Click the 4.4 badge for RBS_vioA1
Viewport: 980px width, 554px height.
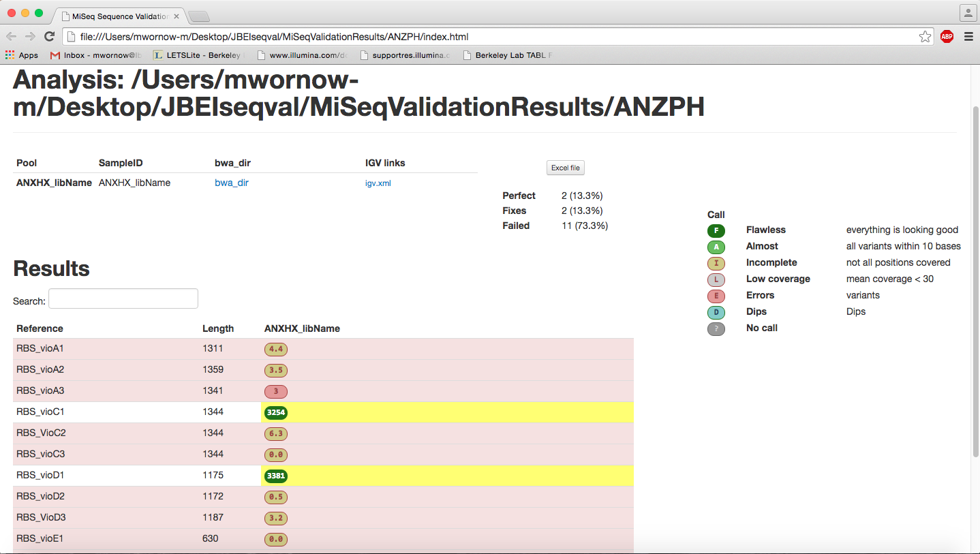coord(276,350)
